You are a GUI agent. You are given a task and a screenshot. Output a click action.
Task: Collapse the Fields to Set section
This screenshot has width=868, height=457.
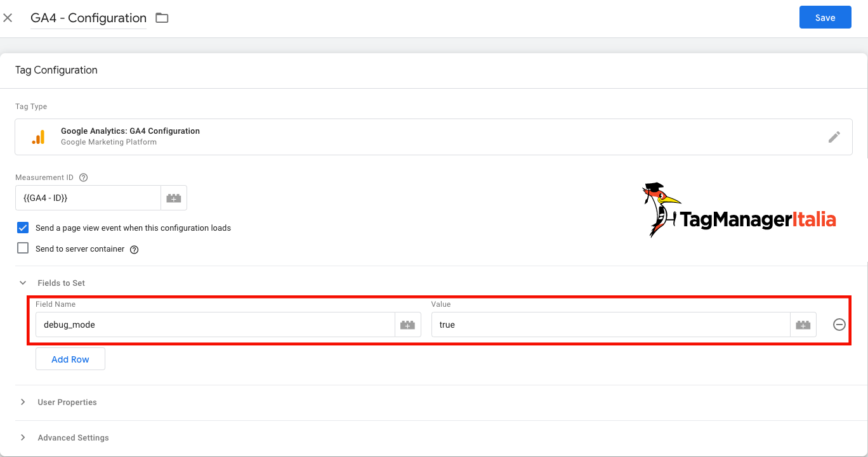[23, 283]
